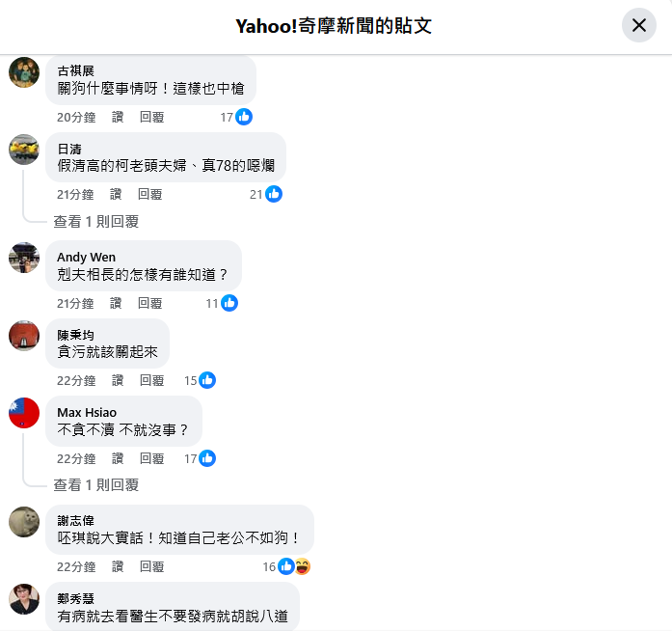Like 謝志偉's comment with 讚
Viewport: 672px width, 631px height.
(x=118, y=566)
